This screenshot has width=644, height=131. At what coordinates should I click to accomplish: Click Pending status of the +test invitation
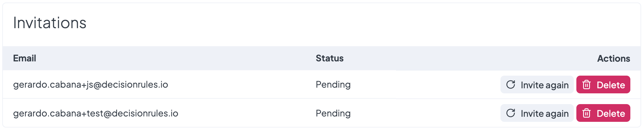click(x=333, y=113)
